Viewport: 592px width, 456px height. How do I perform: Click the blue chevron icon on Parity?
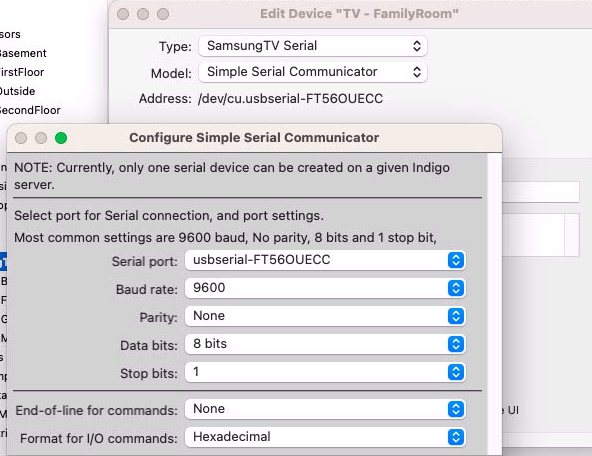(x=456, y=316)
